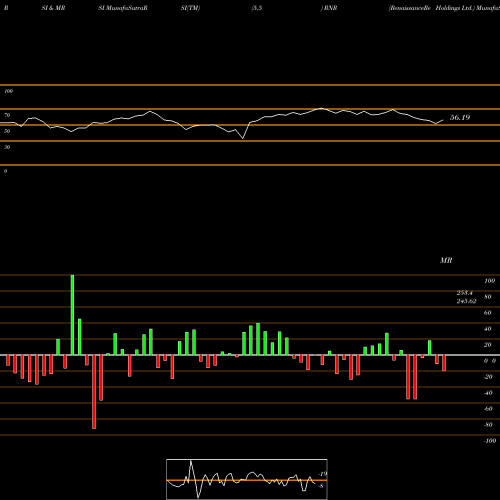
Task: Click the MR axis label 20
Action: pyautogui.click(x=488, y=345)
